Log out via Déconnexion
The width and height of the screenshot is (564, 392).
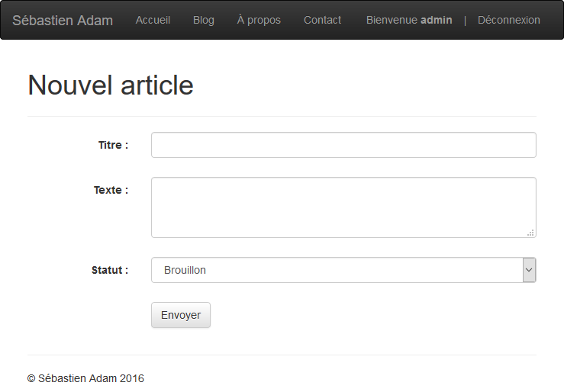click(508, 21)
